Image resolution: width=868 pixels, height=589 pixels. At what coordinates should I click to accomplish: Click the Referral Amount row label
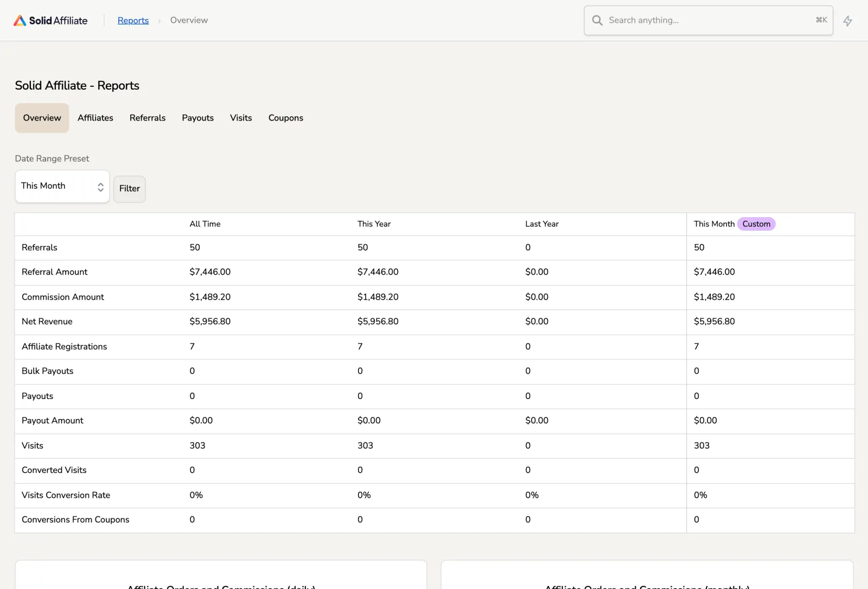point(54,272)
